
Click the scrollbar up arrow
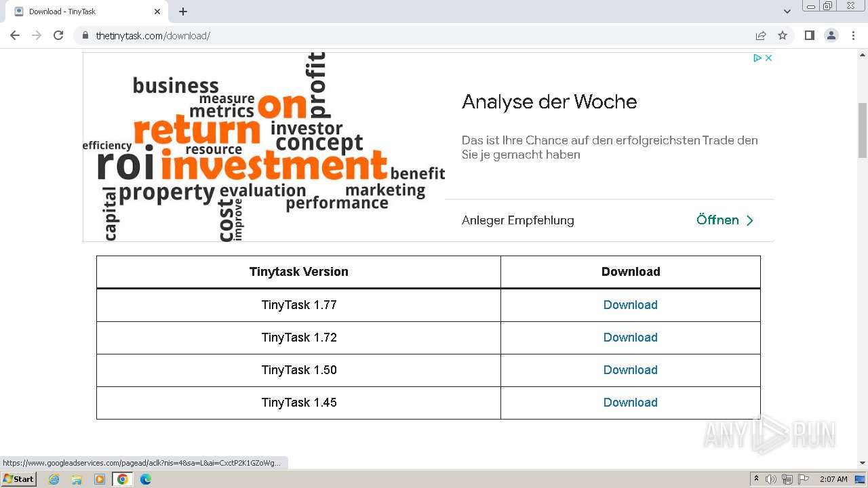coord(863,54)
